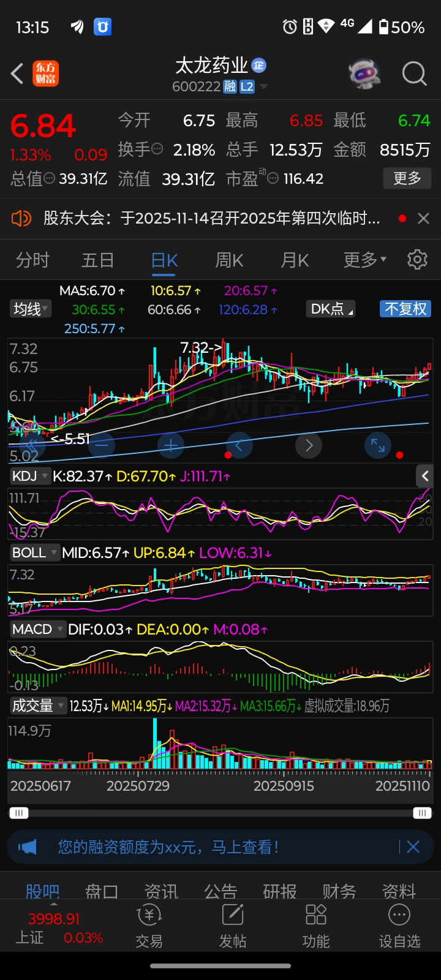Switch to 月K chart tab

tap(295, 260)
